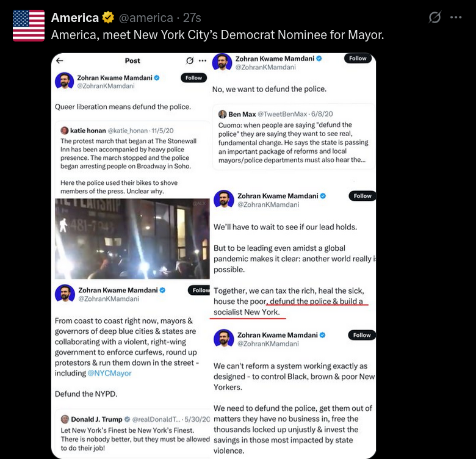Image resolution: width=476 pixels, height=459 pixels.
Task: Click the blue verified badge in the top-right Mamdani tweet
Action: point(319,59)
